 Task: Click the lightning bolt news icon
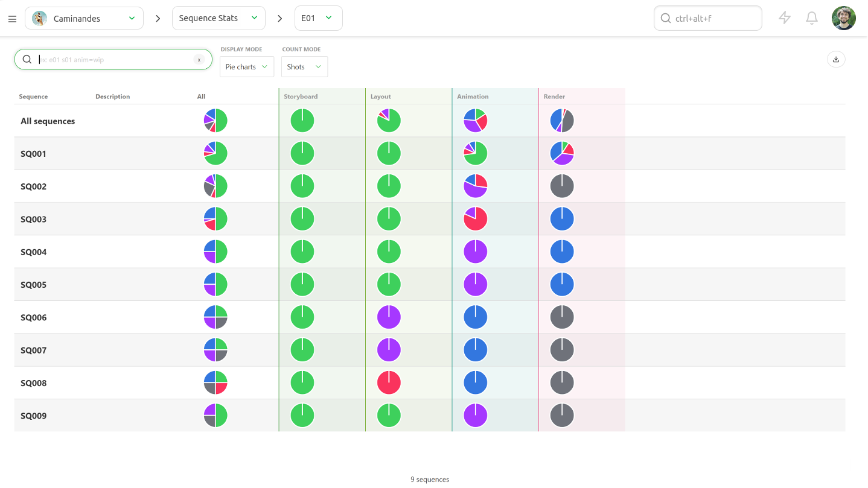(784, 18)
